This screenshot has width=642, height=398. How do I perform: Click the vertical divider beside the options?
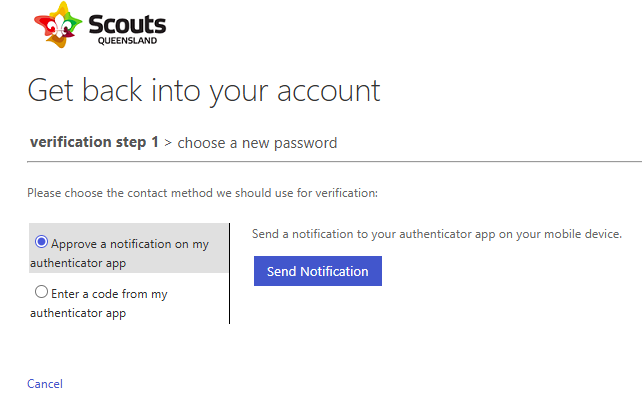click(229, 274)
